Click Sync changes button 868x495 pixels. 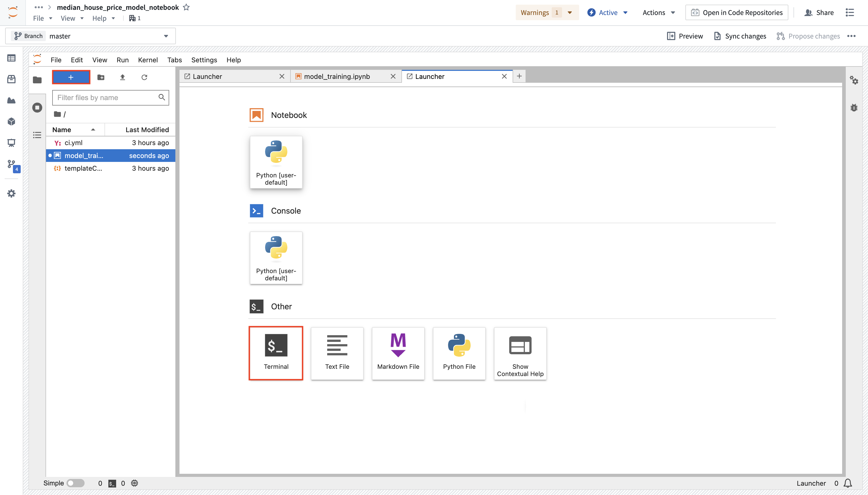pos(740,36)
